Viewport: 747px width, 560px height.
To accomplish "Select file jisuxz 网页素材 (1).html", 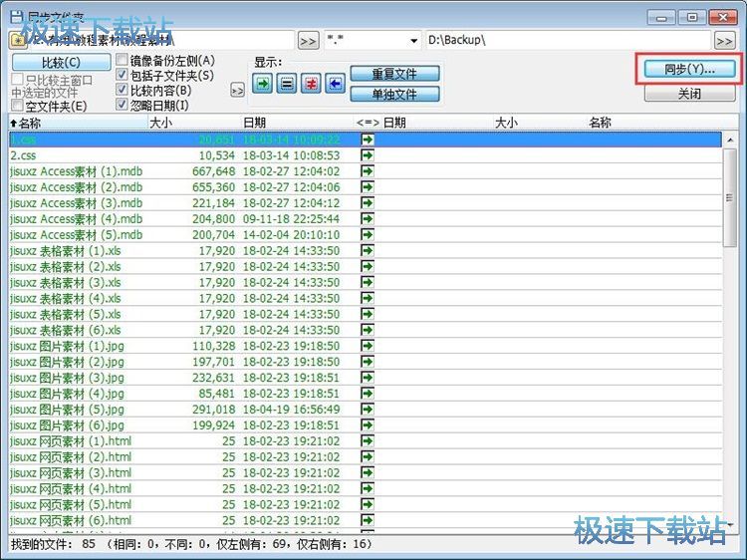I will [71, 440].
